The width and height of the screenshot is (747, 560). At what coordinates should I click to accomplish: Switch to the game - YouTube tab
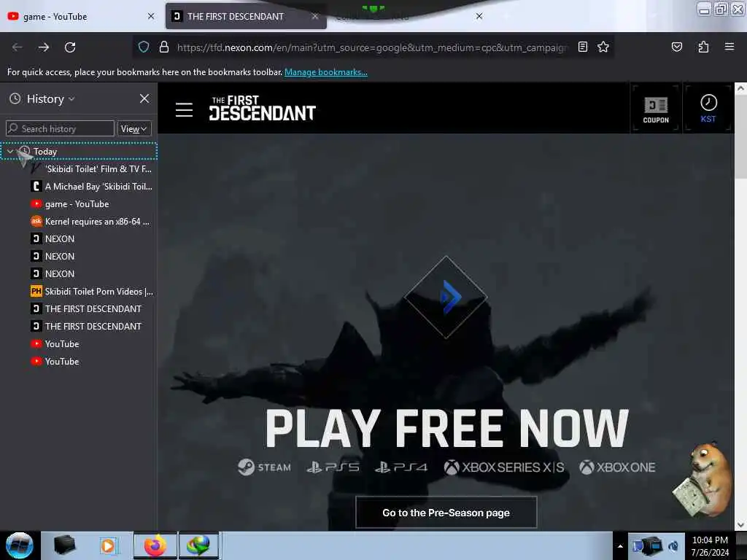(x=81, y=16)
